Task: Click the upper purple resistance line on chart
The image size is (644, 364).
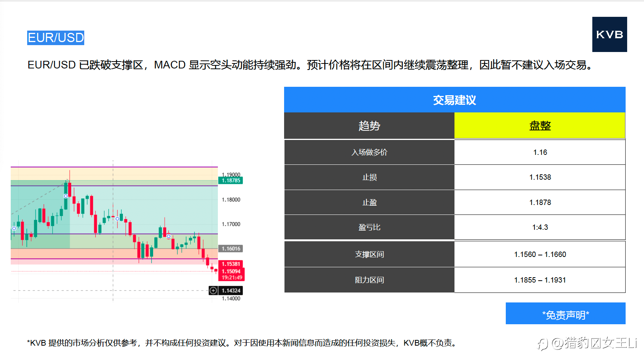Action: (114, 167)
